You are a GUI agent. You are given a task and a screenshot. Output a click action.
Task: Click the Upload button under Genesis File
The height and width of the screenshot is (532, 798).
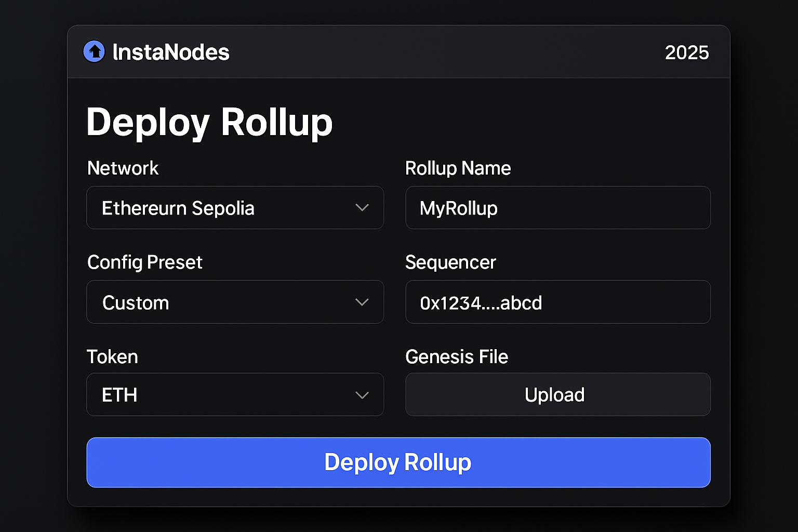554,395
